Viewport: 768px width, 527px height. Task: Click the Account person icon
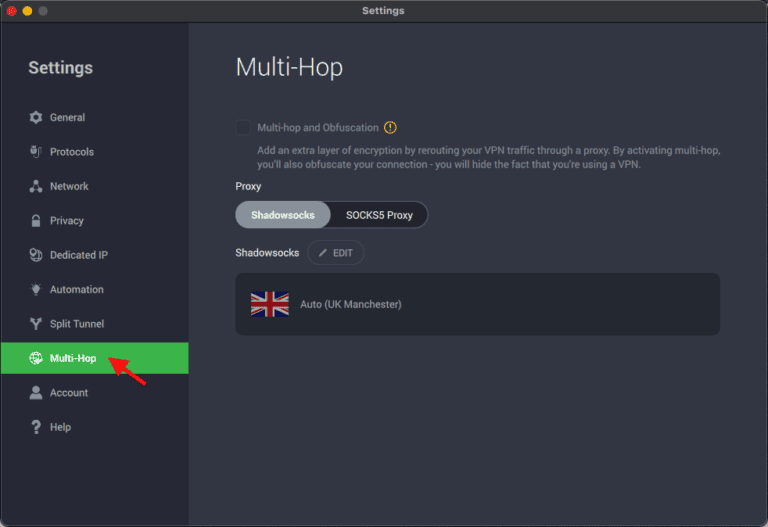tap(36, 392)
